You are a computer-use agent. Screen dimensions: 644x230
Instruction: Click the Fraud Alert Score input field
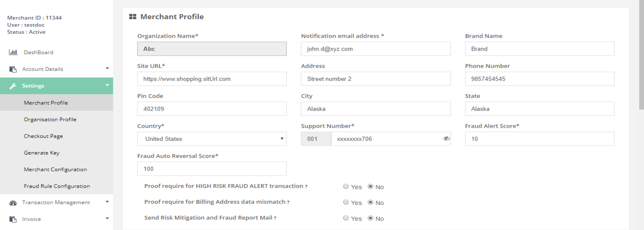point(539,139)
